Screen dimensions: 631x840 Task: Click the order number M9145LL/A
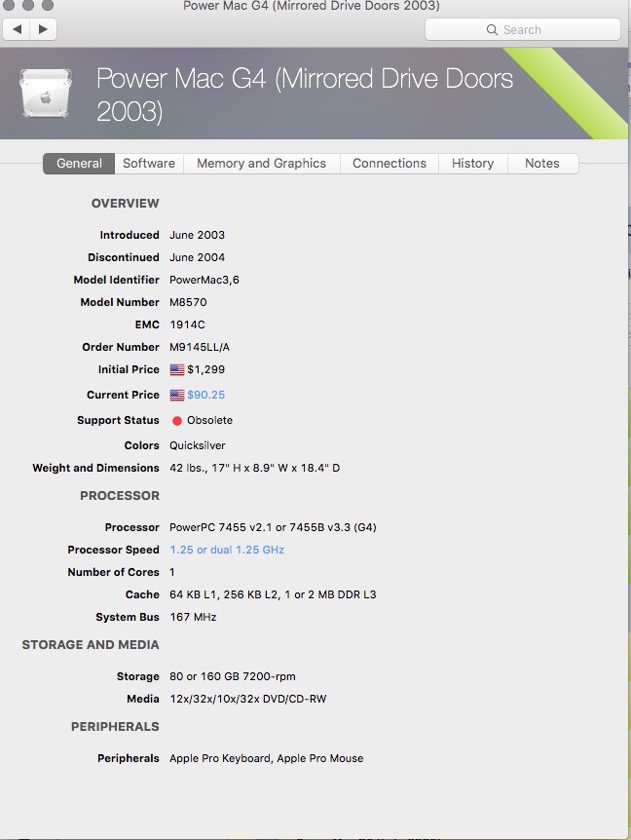(x=199, y=348)
